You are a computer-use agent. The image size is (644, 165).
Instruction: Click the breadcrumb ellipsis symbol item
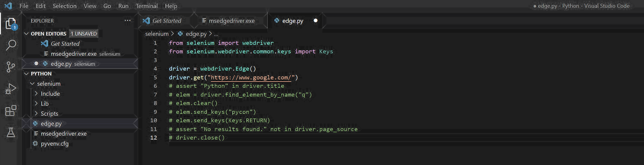click(216, 34)
